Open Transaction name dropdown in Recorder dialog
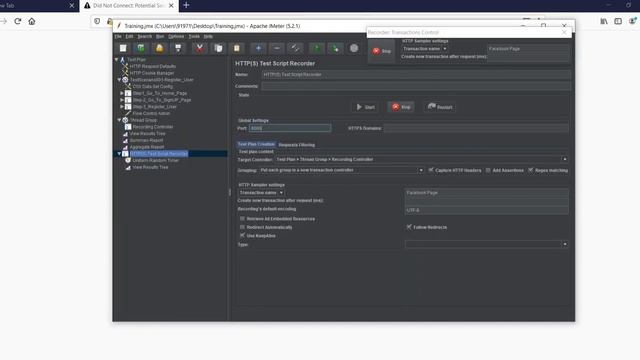Viewport: 640px width, 360px height. 424,49
